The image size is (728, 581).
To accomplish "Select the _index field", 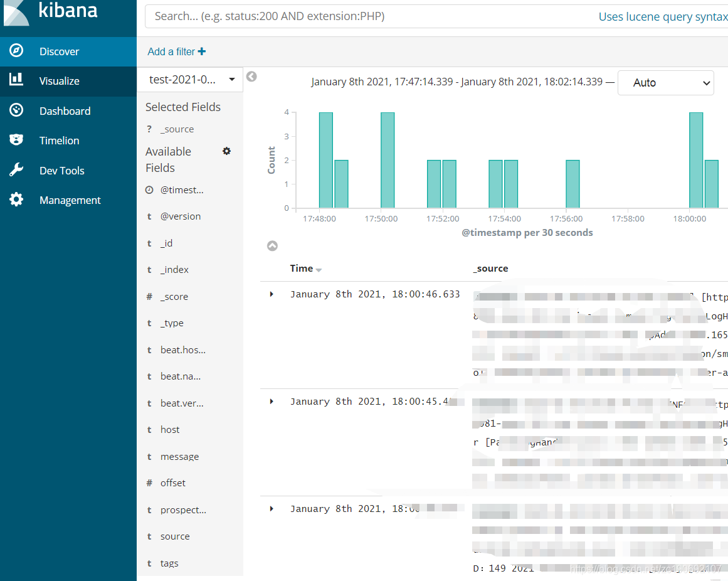I will (x=174, y=270).
